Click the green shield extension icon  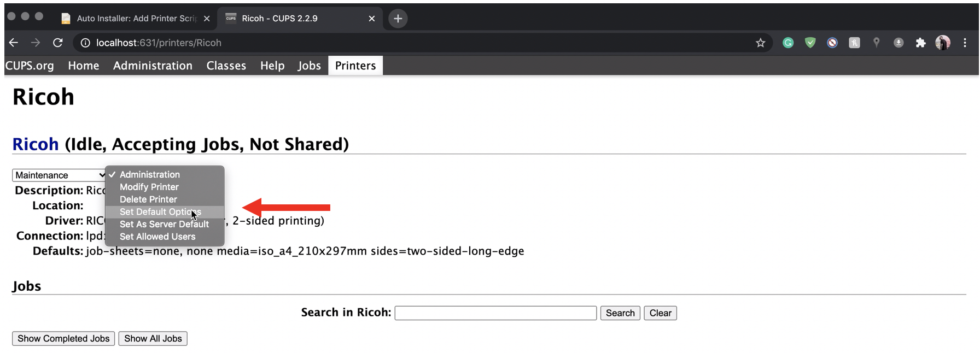(x=810, y=43)
